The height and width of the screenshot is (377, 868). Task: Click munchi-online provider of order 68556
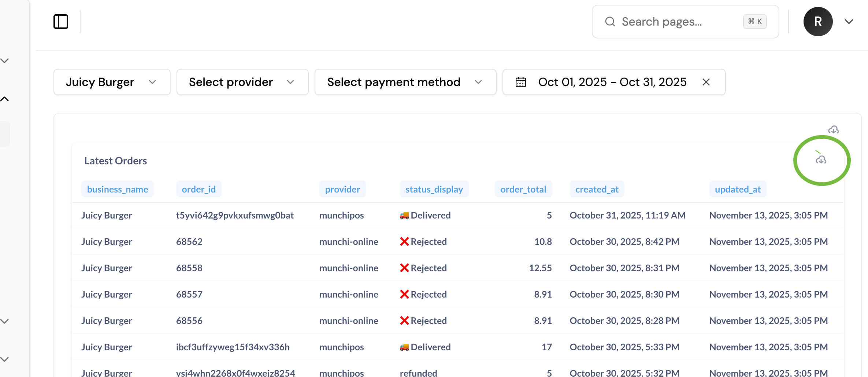349,321
